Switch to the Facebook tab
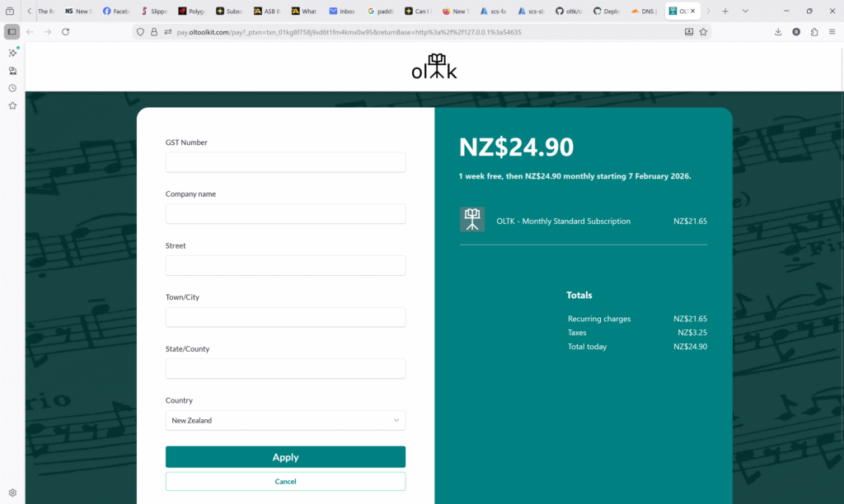Viewport: 844px width, 504px height. click(x=116, y=12)
